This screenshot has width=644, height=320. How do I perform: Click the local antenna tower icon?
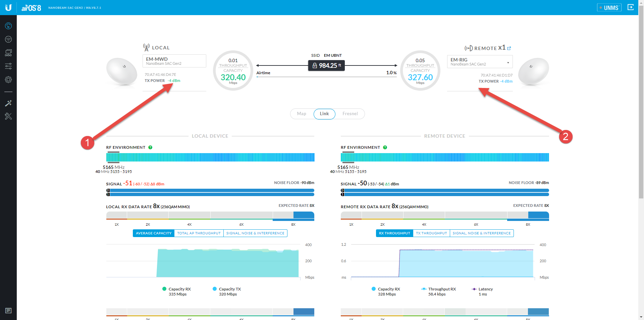146,47
